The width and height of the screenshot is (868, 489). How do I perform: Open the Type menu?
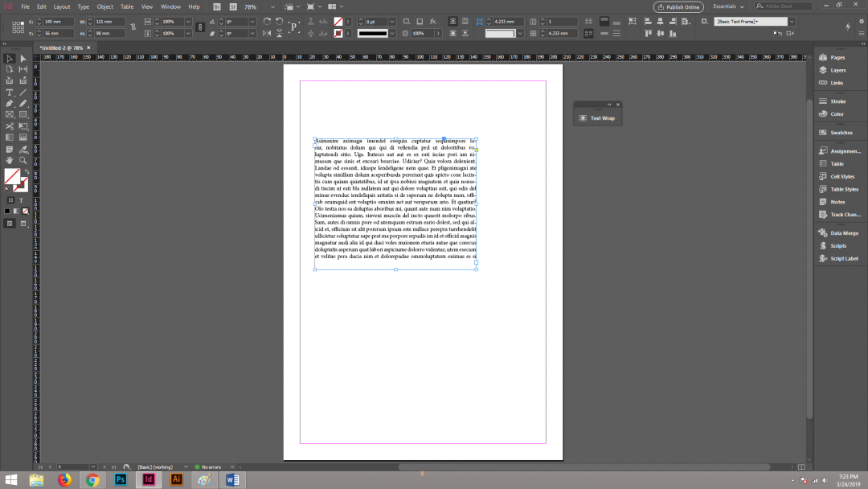[x=84, y=6]
